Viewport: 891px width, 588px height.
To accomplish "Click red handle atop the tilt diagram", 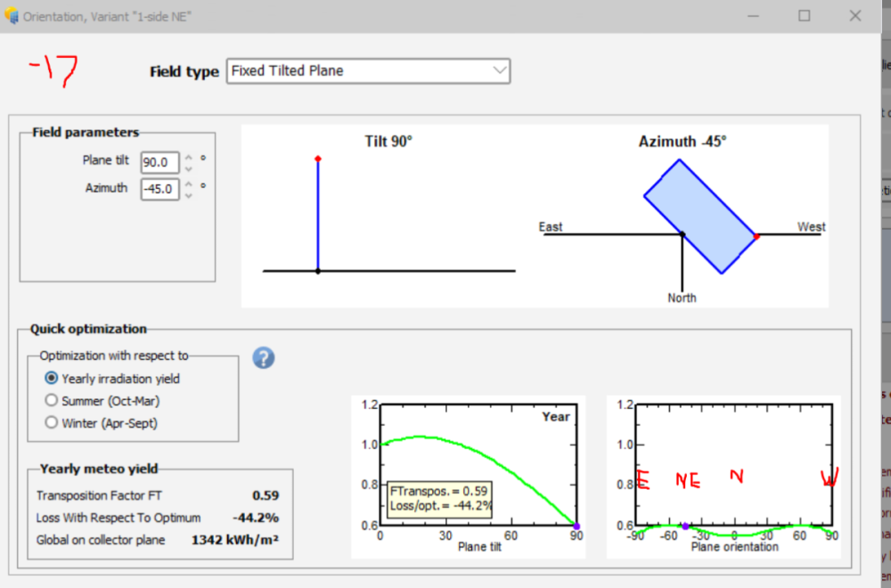I will click(318, 159).
